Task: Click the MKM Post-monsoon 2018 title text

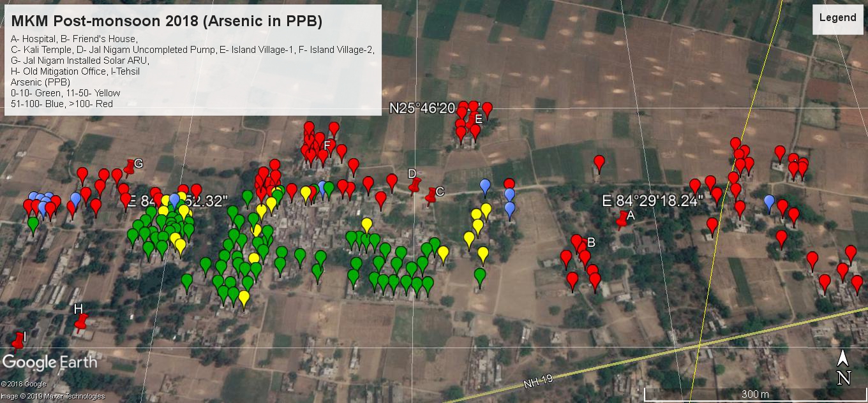Action: (167, 21)
